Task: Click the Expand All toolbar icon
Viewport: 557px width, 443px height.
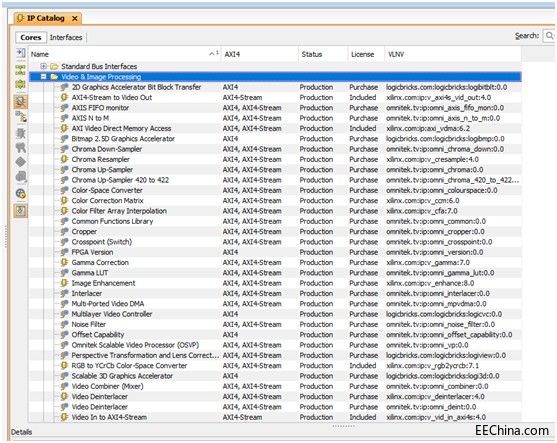Action: pyautogui.click(x=21, y=84)
